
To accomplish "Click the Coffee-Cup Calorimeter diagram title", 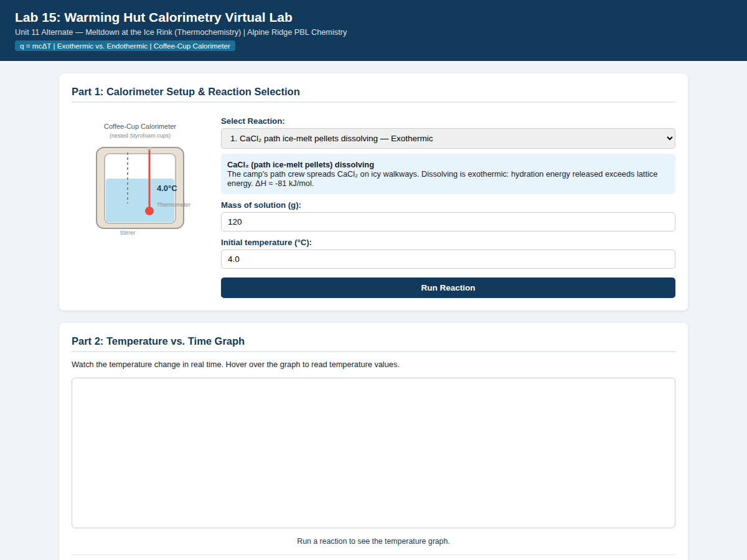I will coord(140,126).
